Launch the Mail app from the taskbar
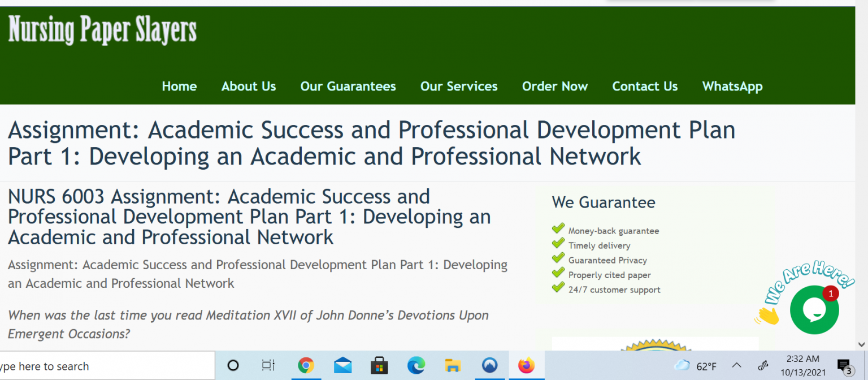868x380 pixels. click(342, 365)
